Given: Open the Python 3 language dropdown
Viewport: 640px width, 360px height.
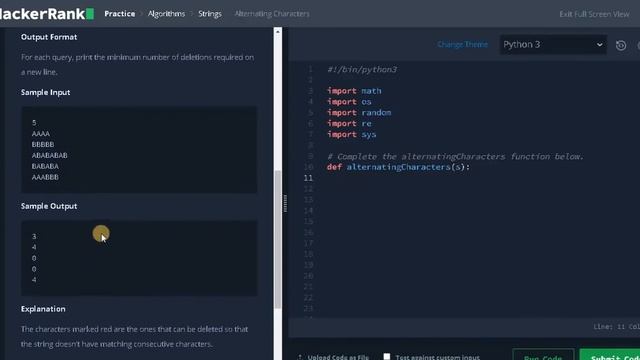Looking at the screenshot, I should (553, 44).
